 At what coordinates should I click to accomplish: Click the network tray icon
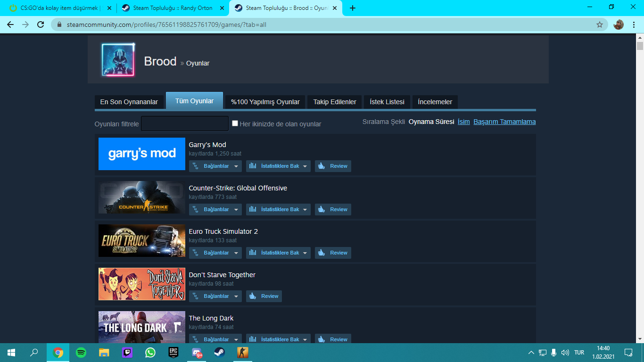click(543, 353)
